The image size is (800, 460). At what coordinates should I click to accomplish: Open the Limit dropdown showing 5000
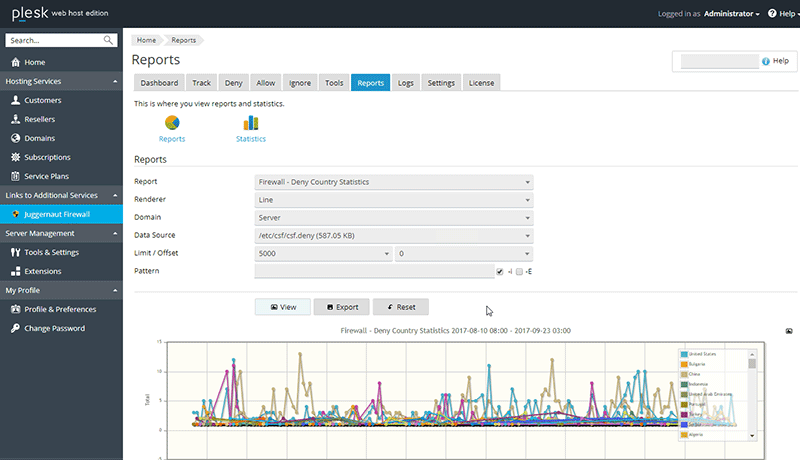pos(323,253)
